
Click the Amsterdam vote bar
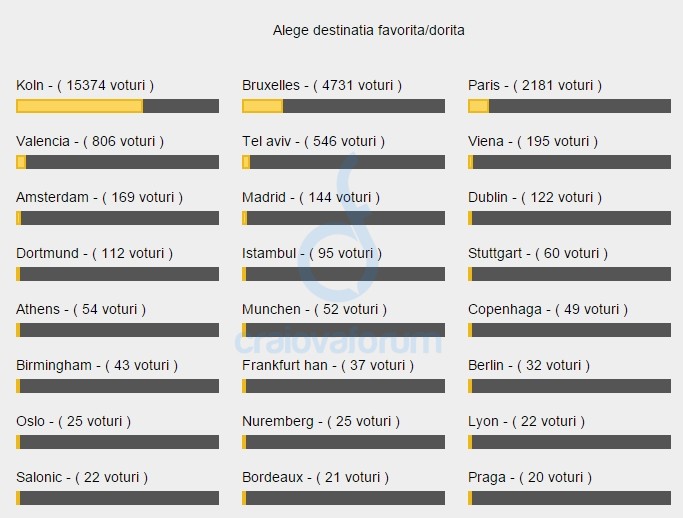coord(118,218)
